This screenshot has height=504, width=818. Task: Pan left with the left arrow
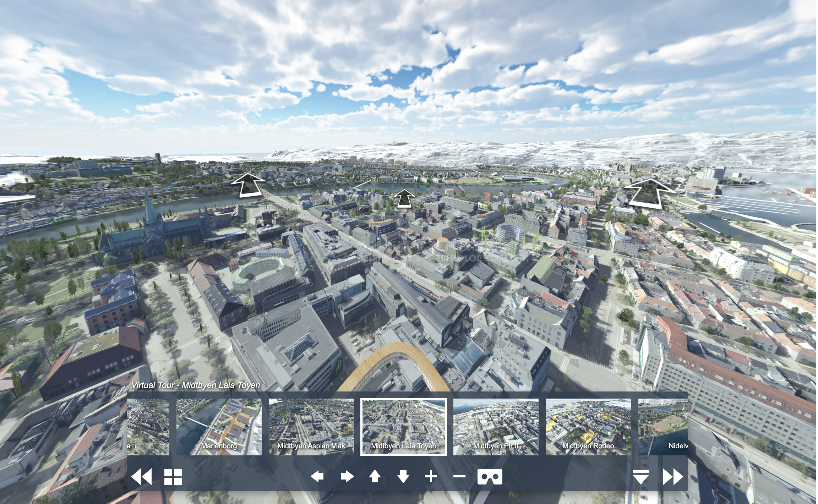pyautogui.click(x=317, y=476)
